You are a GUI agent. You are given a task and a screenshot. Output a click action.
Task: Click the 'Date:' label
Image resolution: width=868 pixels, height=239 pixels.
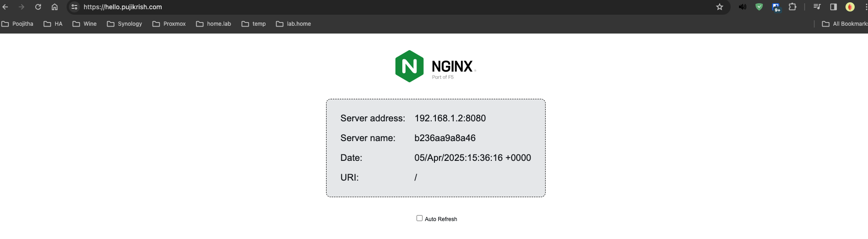[x=351, y=158]
